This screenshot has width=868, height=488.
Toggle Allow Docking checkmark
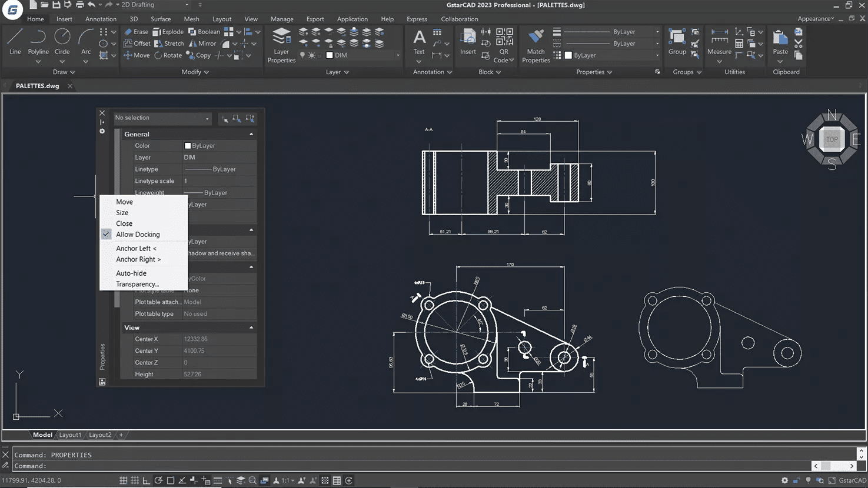pos(138,235)
